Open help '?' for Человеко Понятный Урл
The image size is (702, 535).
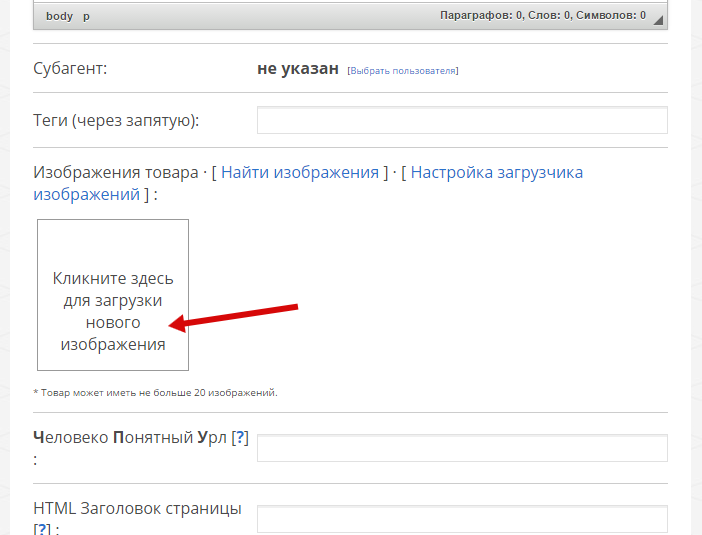pyautogui.click(x=239, y=438)
